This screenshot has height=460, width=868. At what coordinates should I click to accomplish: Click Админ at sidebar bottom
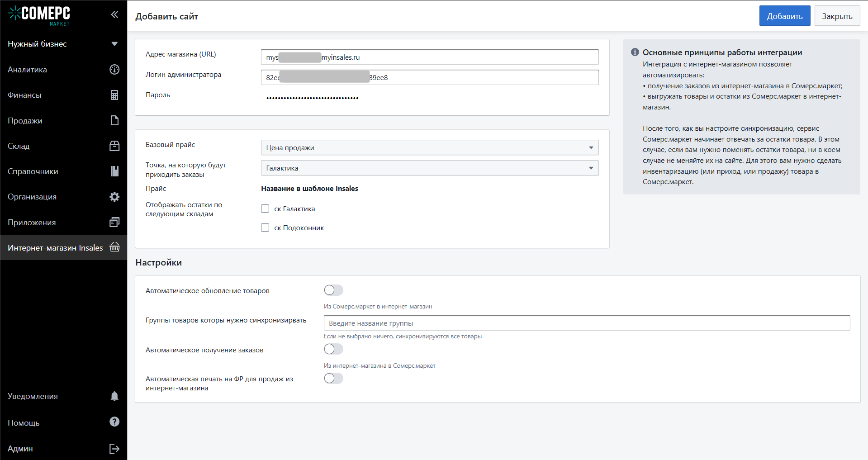tap(63, 449)
